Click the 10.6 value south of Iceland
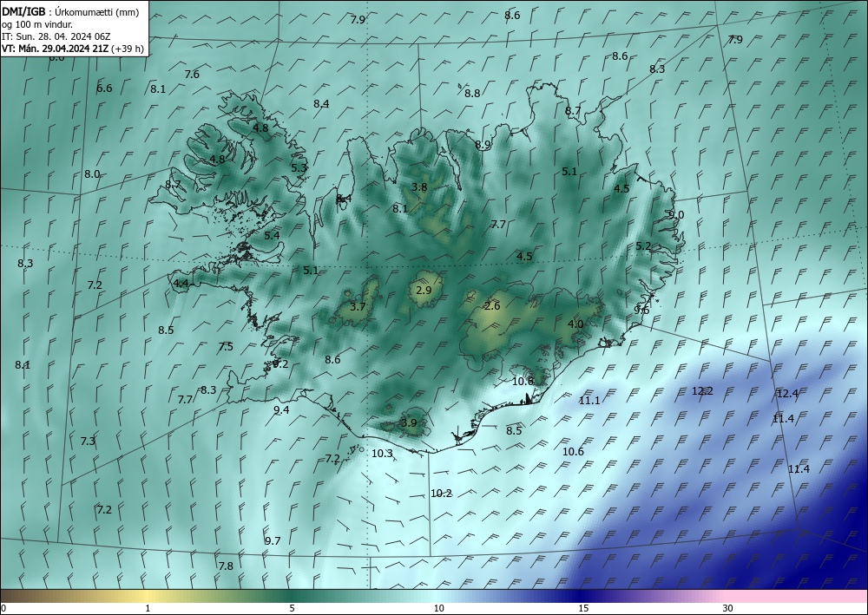The image size is (868, 615). coord(573,452)
